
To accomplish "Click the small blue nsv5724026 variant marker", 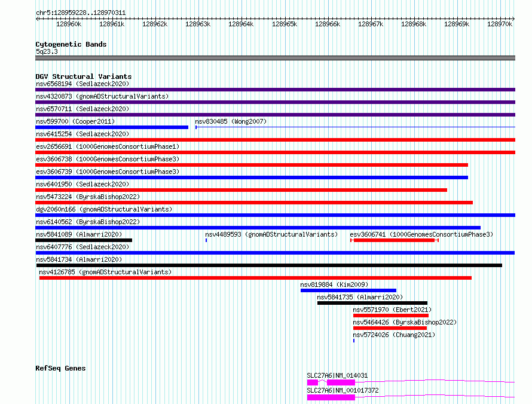I will (x=354, y=341).
